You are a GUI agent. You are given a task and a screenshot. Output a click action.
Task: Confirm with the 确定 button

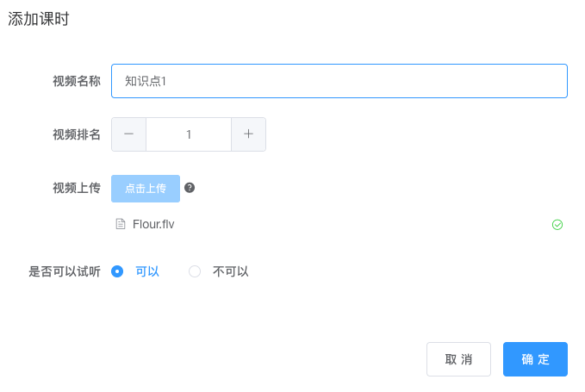coord(535,359)
